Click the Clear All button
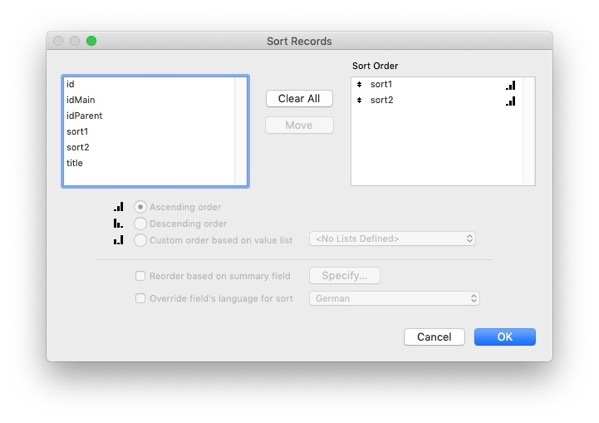 click(299, 99)
